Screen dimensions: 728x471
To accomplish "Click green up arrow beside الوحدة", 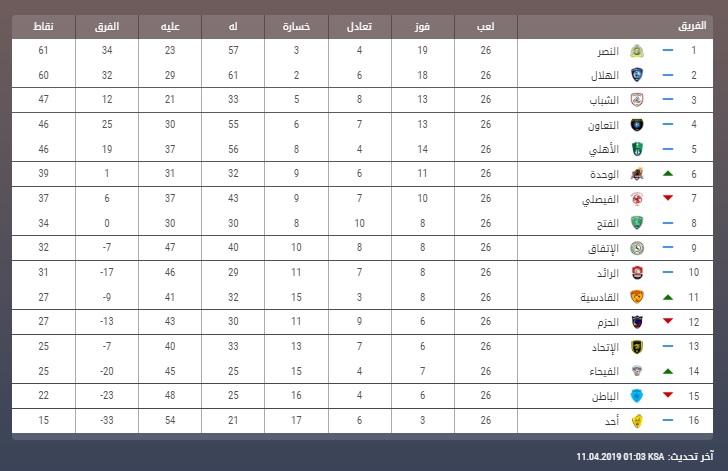I will click(668, 174).
